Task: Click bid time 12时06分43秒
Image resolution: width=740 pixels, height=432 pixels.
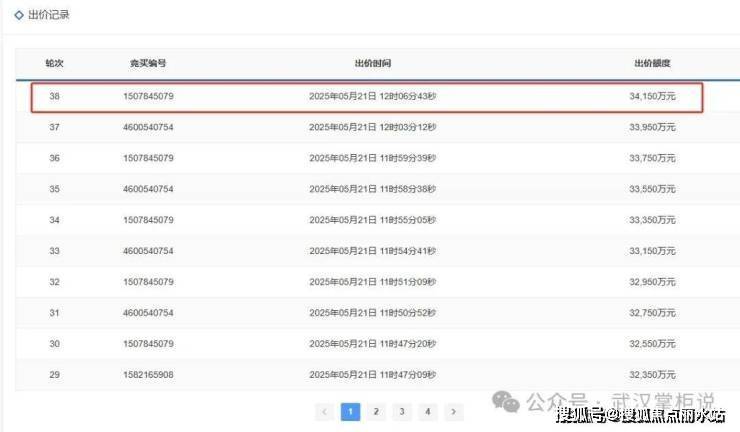Action: pos(408,96)
